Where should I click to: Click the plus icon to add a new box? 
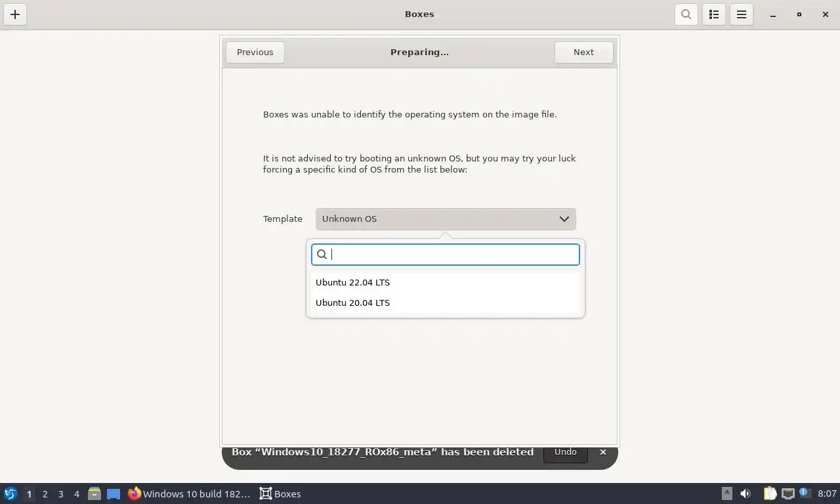[x=15, y=14]
